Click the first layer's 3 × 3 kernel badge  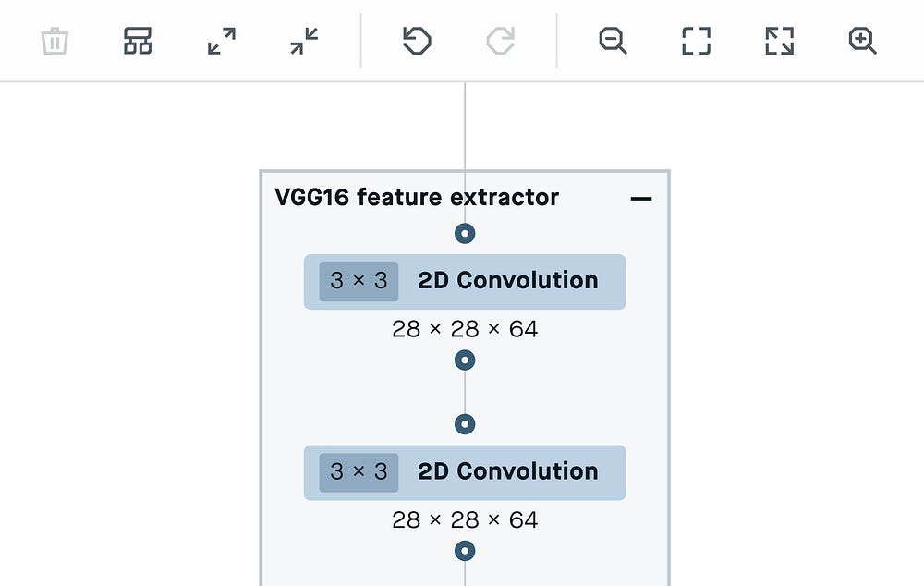359,281
